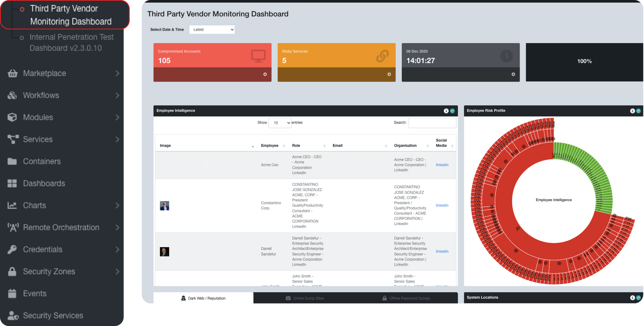Click Employee Intelligence center of sunburst chart
This screenshot has width=644, height=326.
pyautogui.click(x=554, y=200)
